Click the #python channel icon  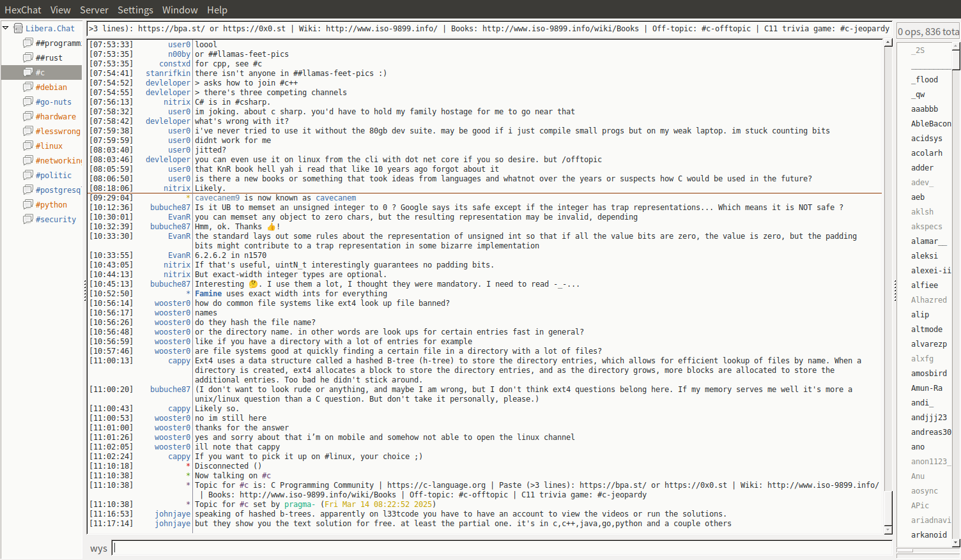(x=28, y=204)
